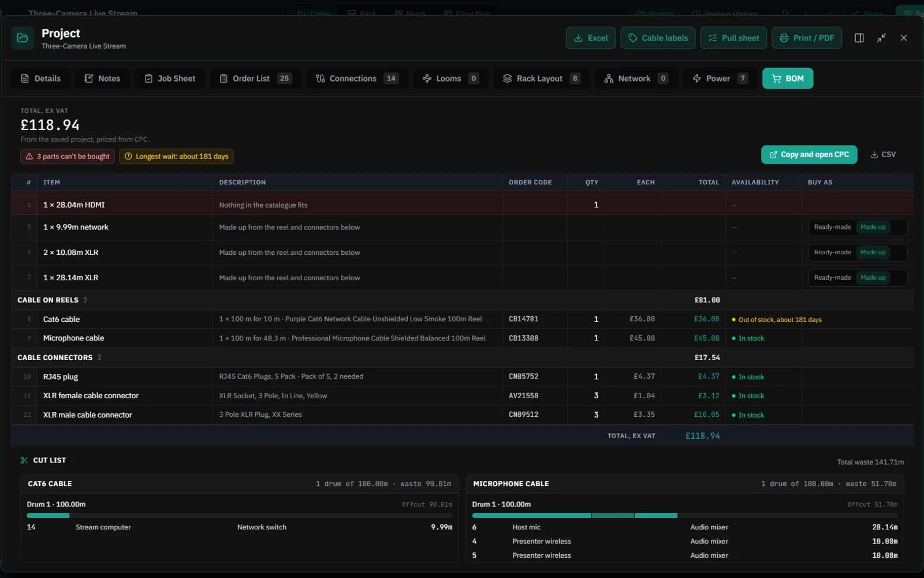The image size is (924, 578).
Task: Go to the Job Sheet tab
Action: [x=170, y=79]
